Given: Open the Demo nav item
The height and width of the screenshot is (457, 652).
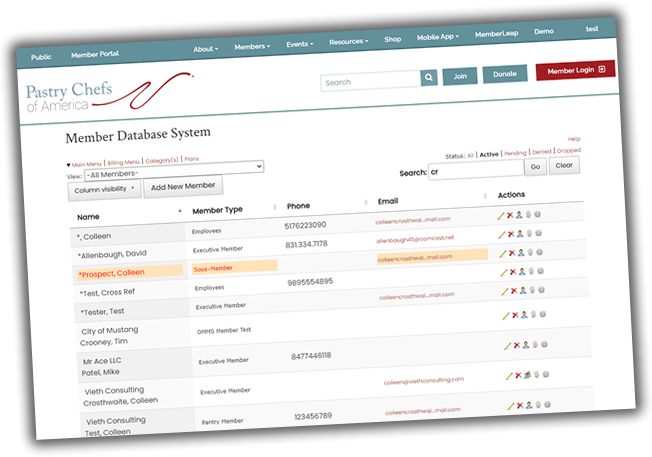Looking at the screenshot, I should [544, 32].
